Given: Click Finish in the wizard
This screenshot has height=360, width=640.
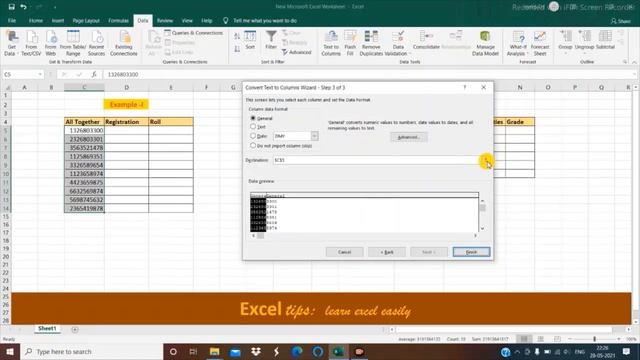Looking at the screenshot, I should 471,252.
